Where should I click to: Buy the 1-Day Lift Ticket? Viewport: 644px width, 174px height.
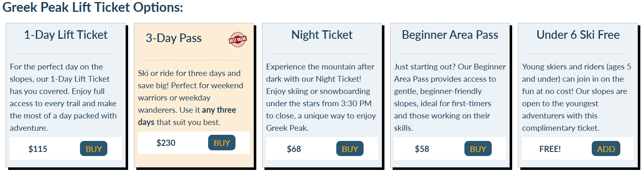tap(94, 149)
